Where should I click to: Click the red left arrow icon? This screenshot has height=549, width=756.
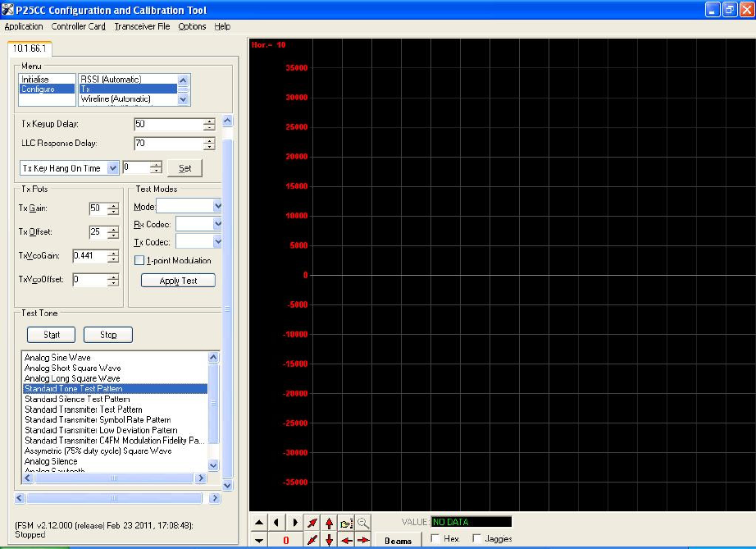346,540
